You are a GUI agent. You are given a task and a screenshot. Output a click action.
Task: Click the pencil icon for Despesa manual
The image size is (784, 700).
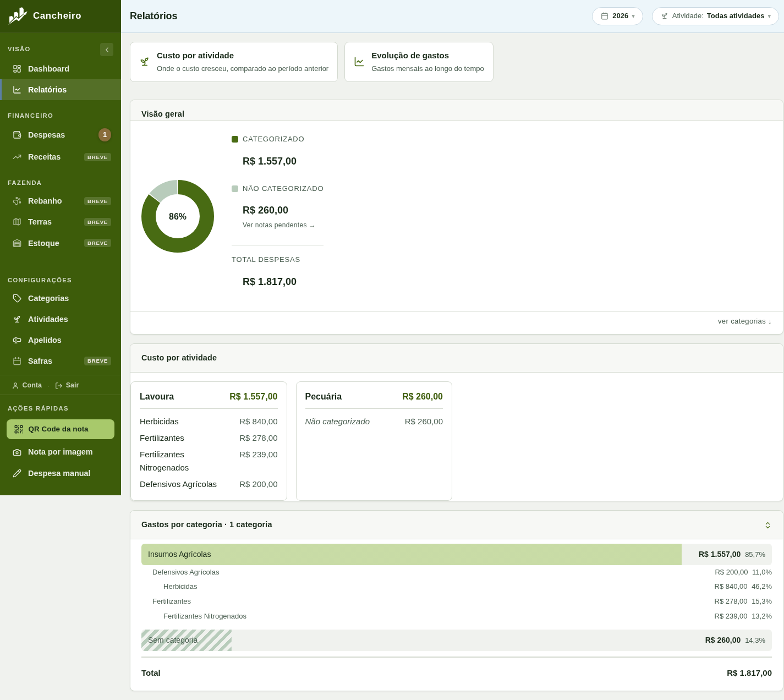tap(17, 473)
